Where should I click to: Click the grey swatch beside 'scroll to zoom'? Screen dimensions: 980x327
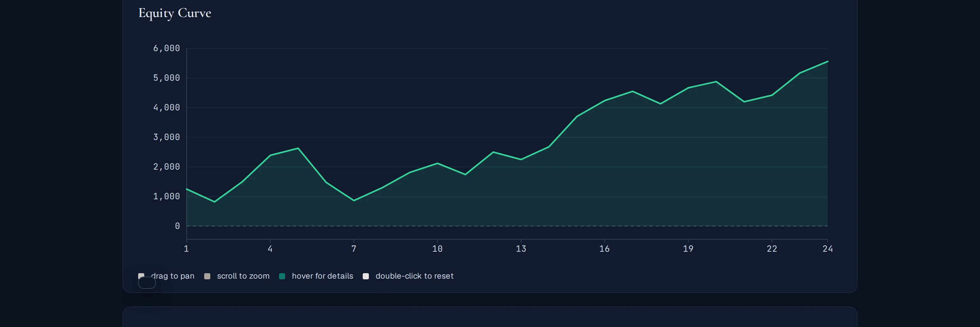click(207, 276)
